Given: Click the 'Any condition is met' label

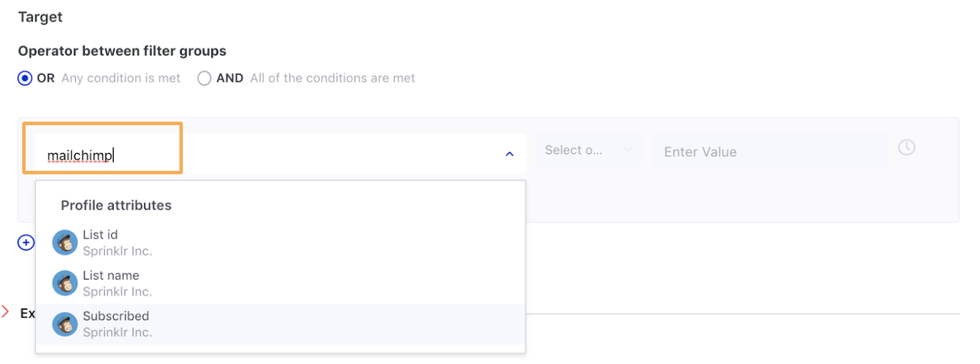Looking at the screenshot, I should (121, 79).
